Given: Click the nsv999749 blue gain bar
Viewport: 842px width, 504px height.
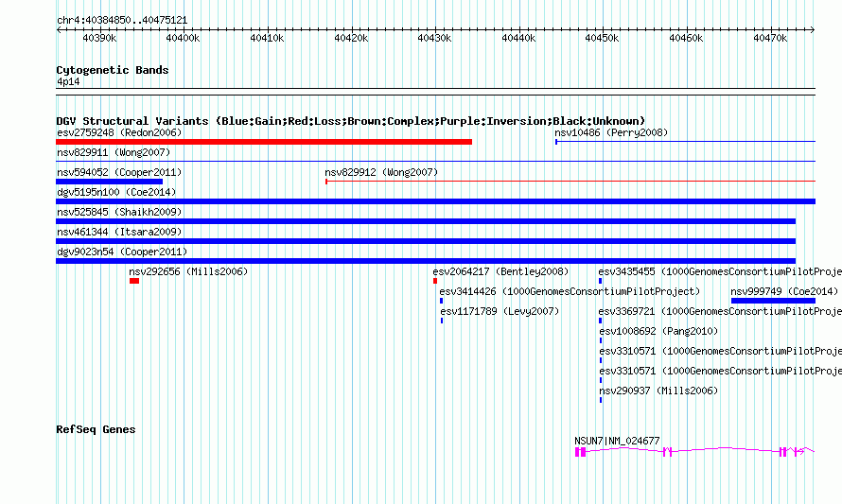Looking at the screenshot, I should click(773, 301).
